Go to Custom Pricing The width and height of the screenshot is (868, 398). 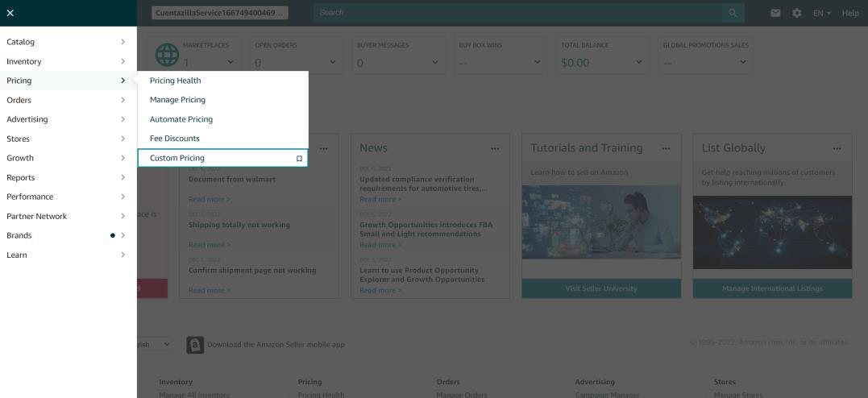222,158
